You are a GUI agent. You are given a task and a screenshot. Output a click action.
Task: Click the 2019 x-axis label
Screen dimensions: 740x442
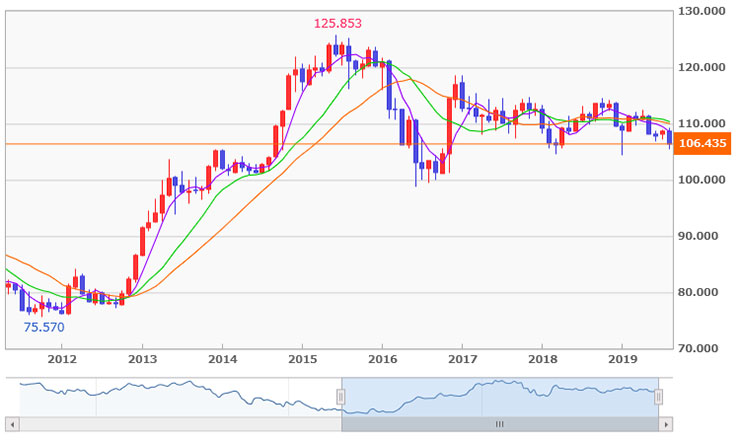click(622, 359)
